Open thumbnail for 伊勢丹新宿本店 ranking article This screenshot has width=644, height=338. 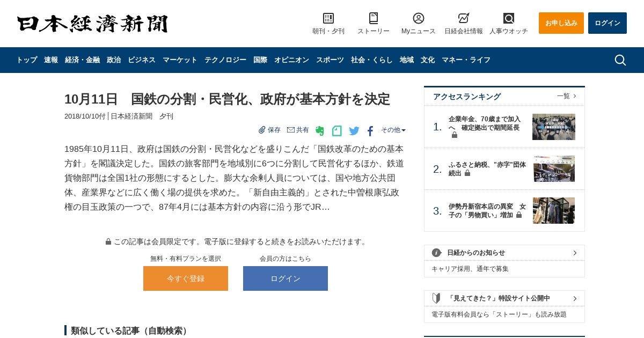click(554, 210)
